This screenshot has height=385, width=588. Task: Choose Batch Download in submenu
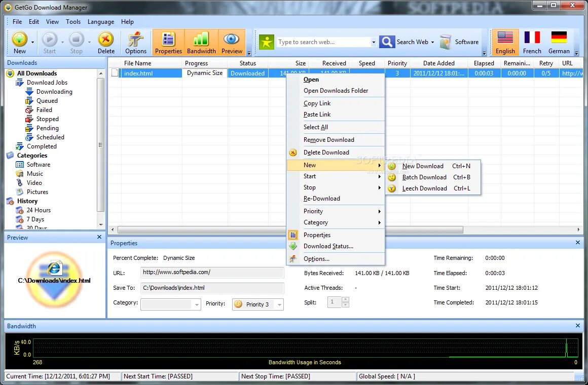tap(433, 177)
